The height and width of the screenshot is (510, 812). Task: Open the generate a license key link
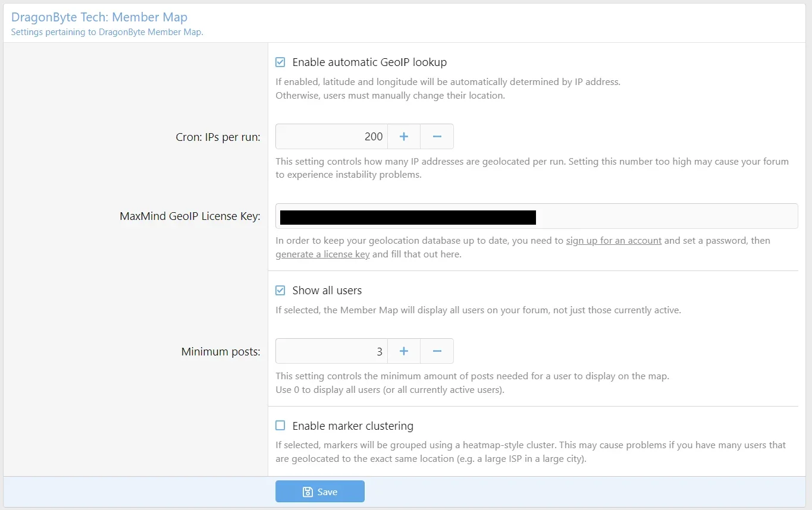[x=322, y=254]
